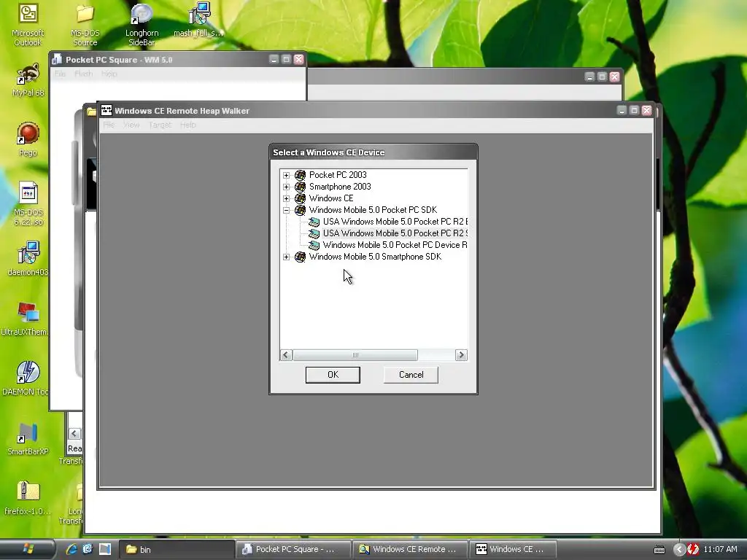The height and width of the screenshot is (560, 747).
Task: Expand the Pocket PC 2003 tree node
Action: pos(286,175)
